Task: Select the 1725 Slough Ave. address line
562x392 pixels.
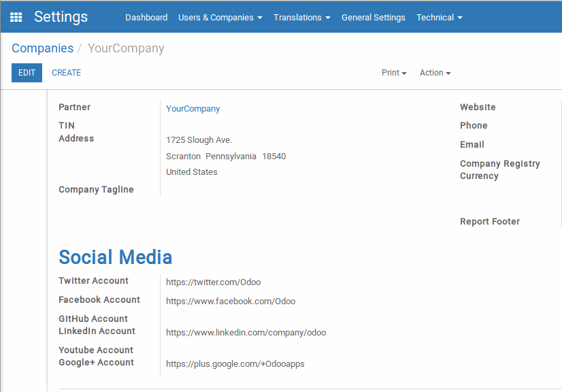Action: coord(199,140)
